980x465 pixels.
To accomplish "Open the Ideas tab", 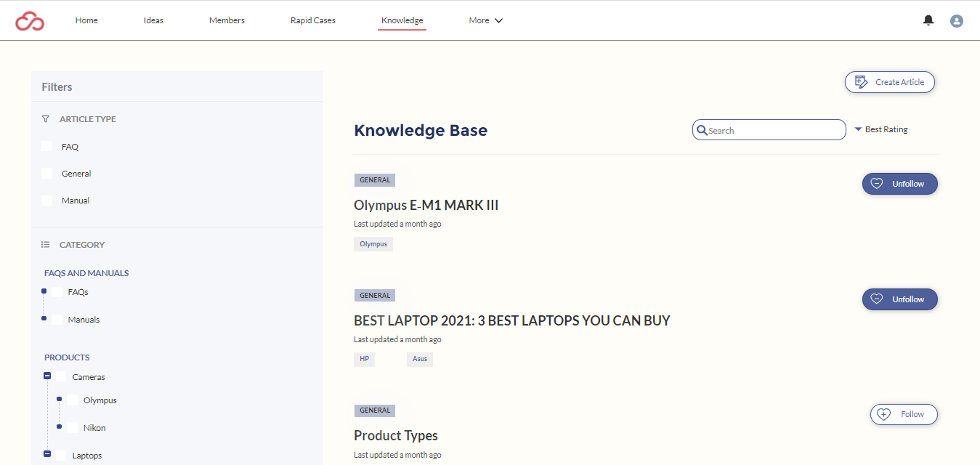I will [x=153, y=20].
